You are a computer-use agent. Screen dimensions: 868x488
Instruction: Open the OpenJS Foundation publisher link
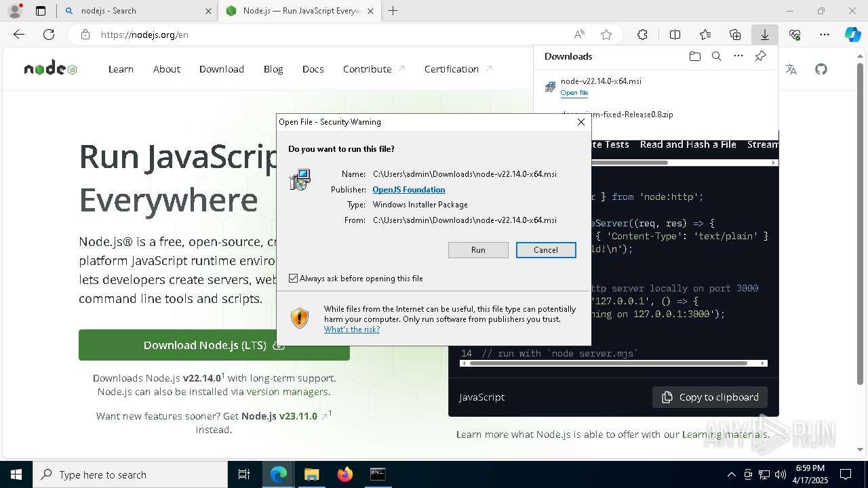pos(409,190)
